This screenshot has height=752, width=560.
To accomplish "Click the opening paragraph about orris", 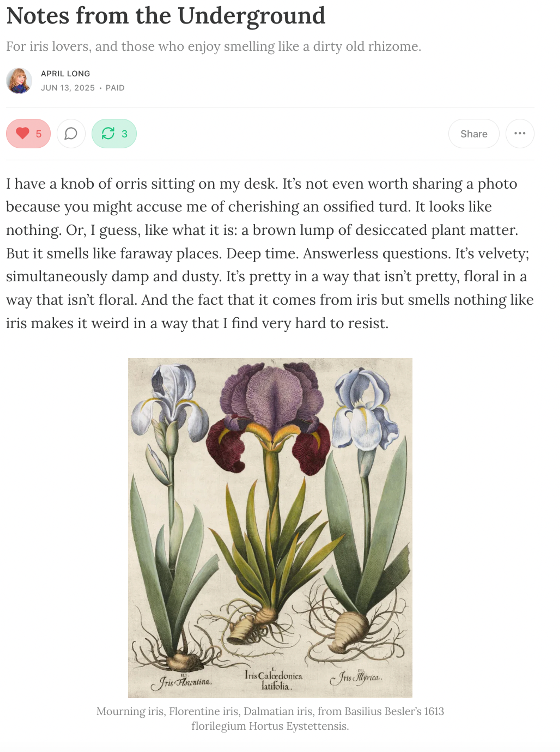I will click(270, 253).
